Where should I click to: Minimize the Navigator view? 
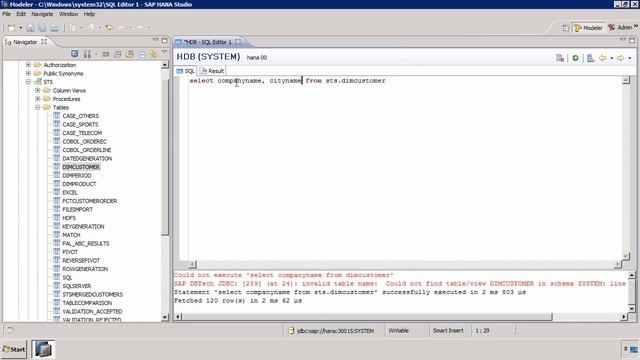coord(155,40)
